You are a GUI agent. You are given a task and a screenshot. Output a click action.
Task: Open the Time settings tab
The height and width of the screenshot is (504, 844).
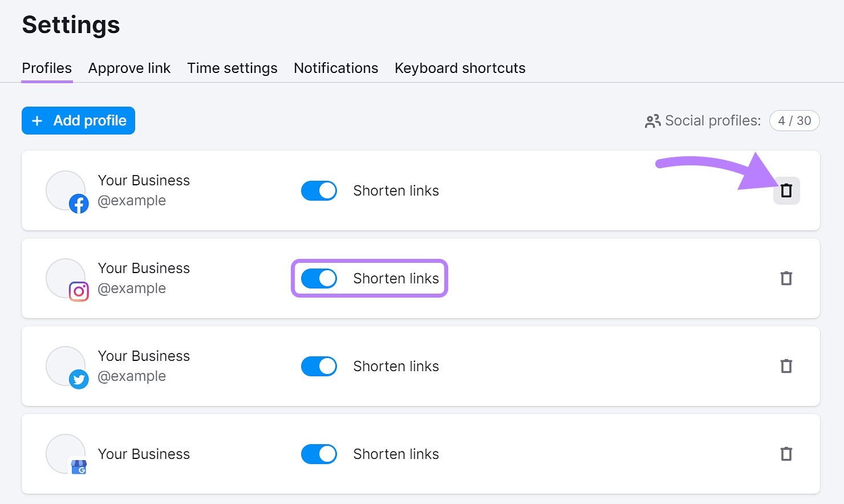coord(232,68)
